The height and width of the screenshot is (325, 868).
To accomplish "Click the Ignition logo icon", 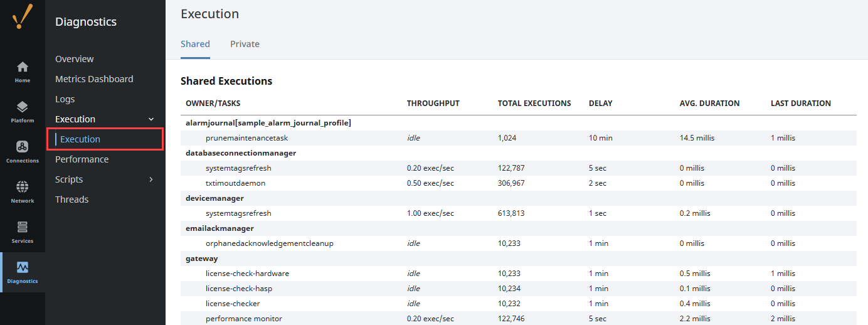I will point(23,16).
